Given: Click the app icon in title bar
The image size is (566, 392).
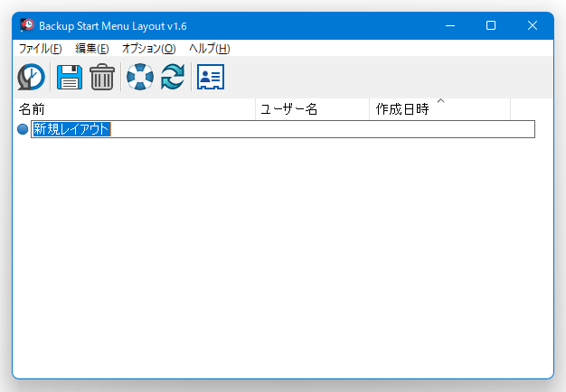Looking at the screenshot, I should coord(27,25).
